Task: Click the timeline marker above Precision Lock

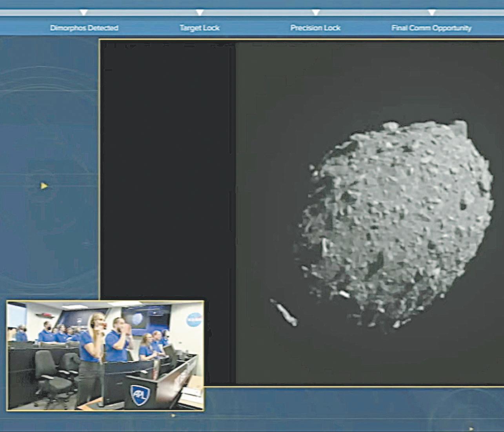Action: (316, 13)
